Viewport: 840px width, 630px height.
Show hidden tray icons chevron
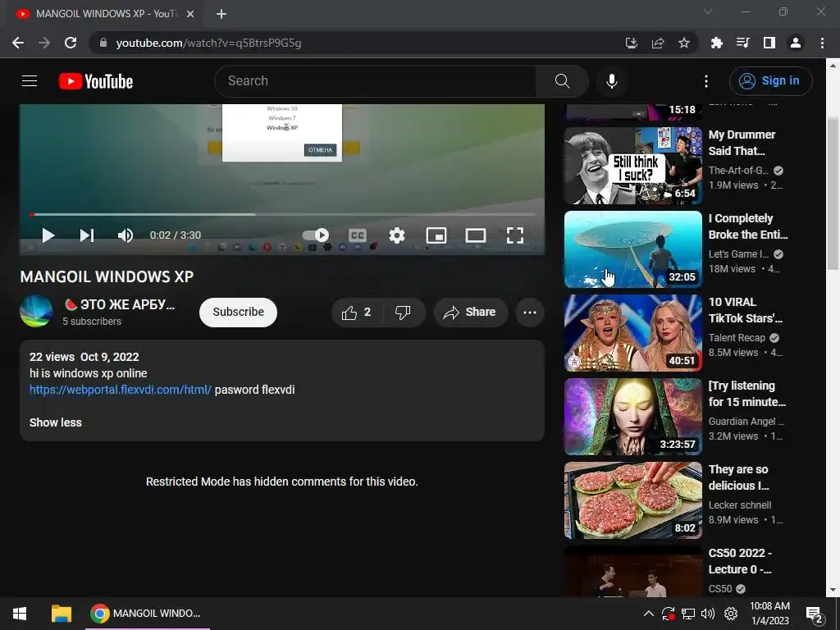648,614
